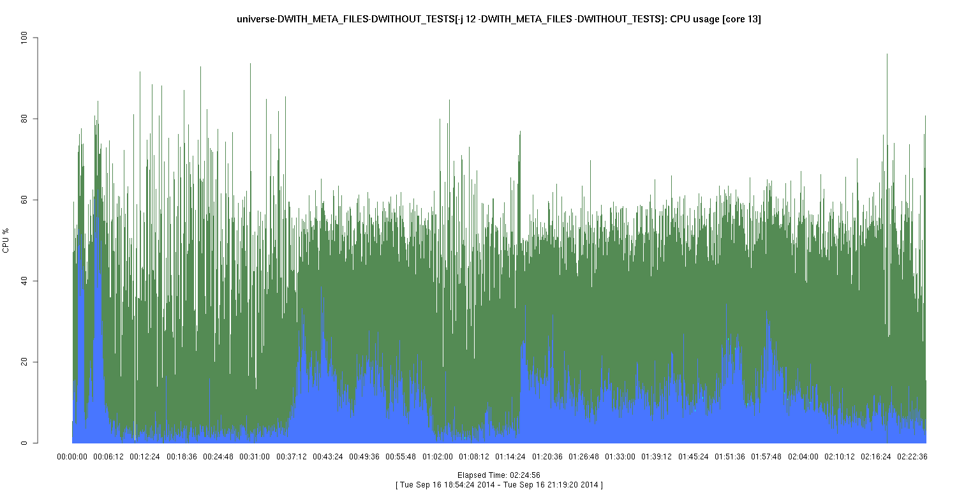Select the 'CPU %' y-axis label
Viewport: 980px width, 490px height.
coord(6,241)
